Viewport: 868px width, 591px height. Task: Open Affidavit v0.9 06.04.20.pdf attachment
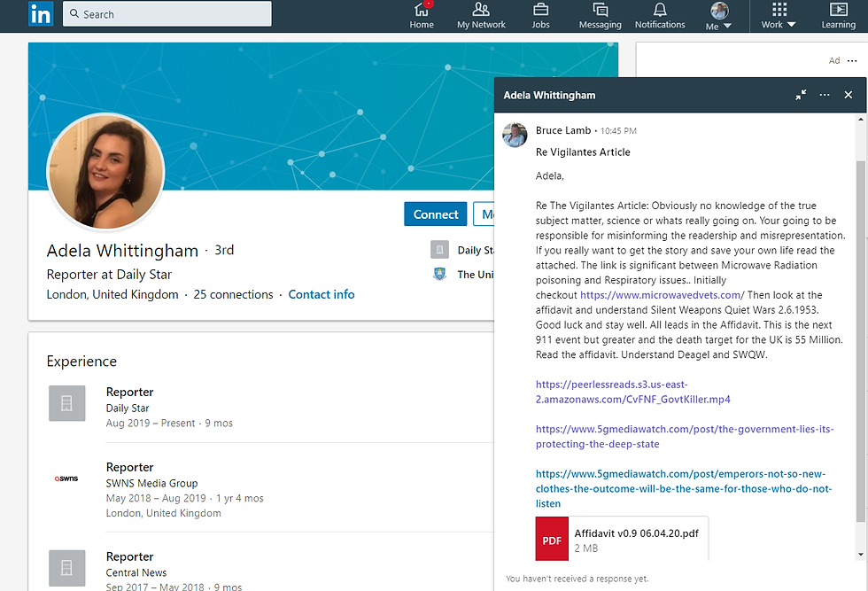(622, 539)
